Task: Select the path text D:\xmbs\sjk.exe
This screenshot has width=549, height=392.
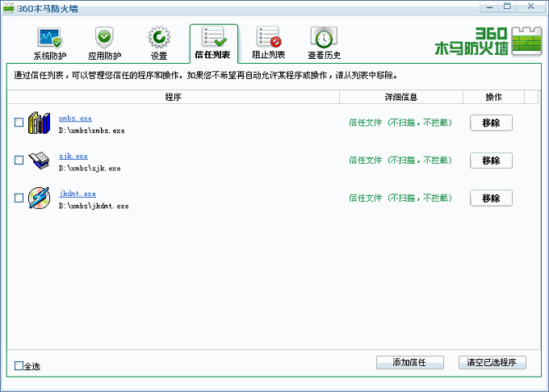Action: 90,169
